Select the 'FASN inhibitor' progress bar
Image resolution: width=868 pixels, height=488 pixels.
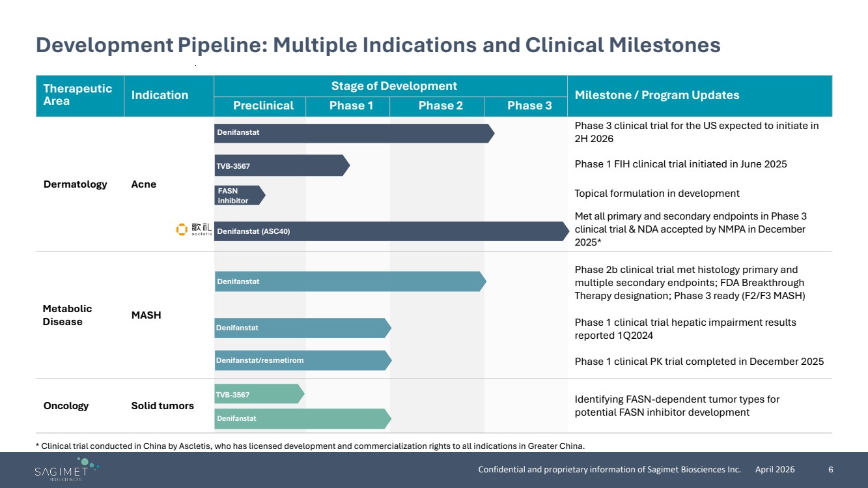(240, 196)
